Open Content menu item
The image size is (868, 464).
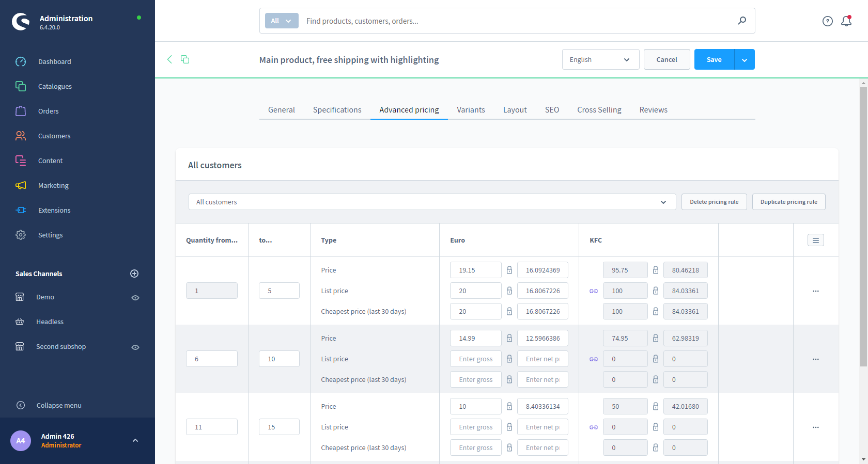click(50, 161)
